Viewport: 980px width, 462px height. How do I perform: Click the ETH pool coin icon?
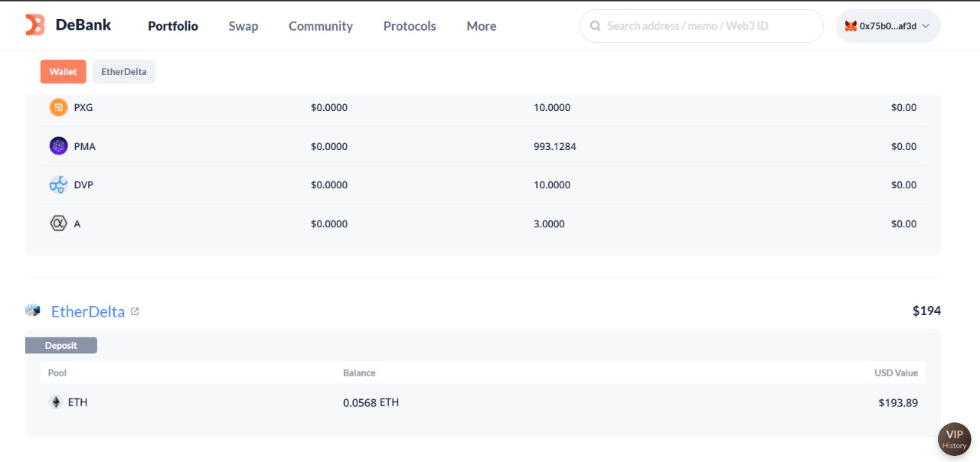55,402
